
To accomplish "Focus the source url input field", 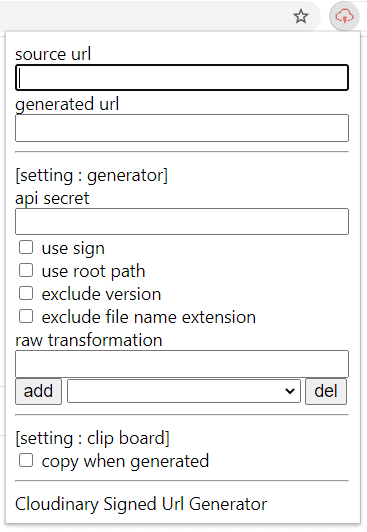I will (x=182, y=77).
